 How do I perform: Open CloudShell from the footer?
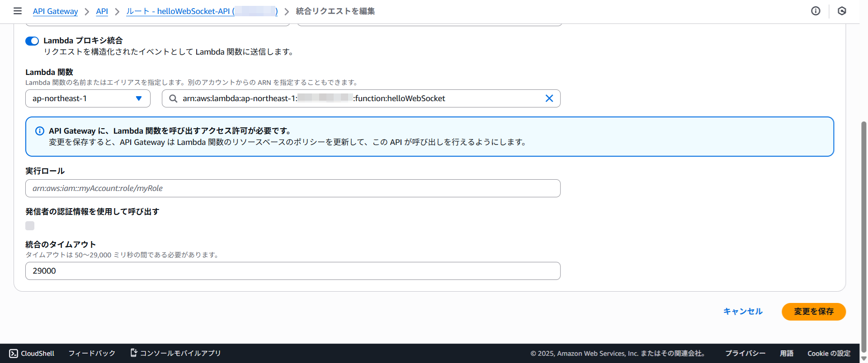(x=32, y=353)
